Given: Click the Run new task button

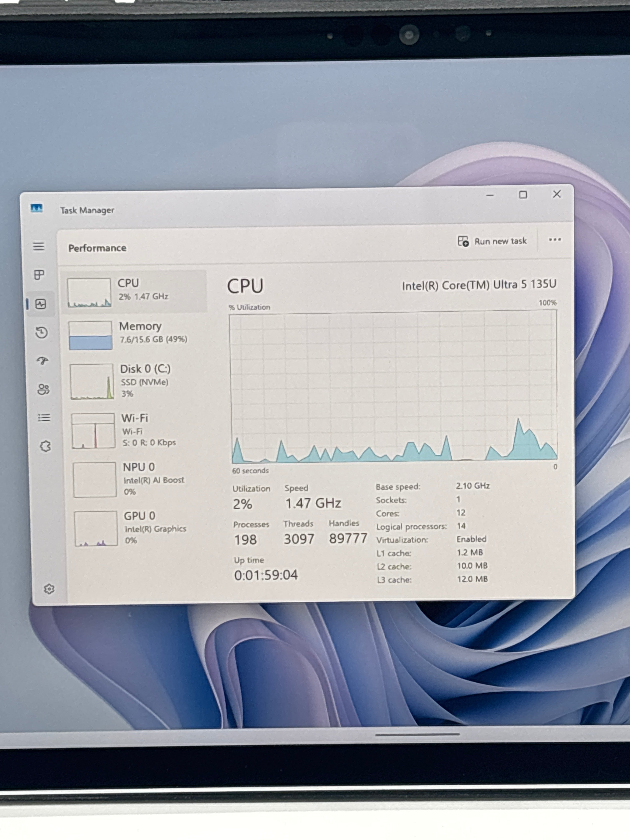Looking at the screenshot, I should coord(492,241).
